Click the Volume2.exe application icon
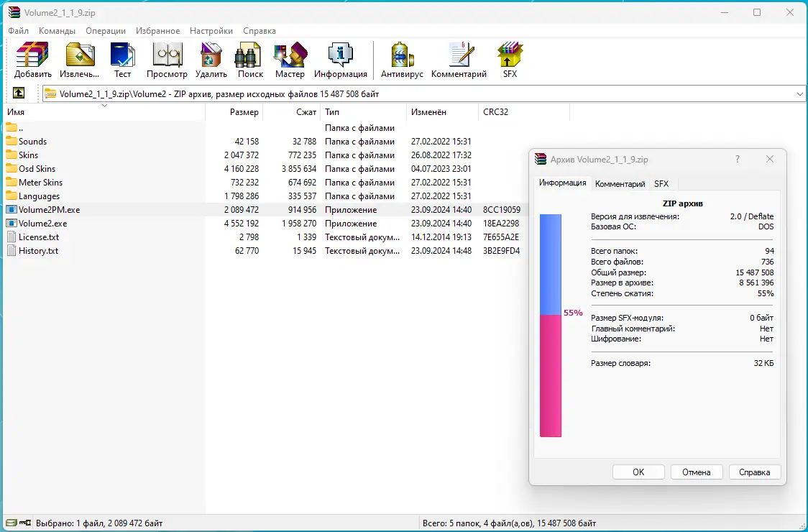 pos(12,223)
